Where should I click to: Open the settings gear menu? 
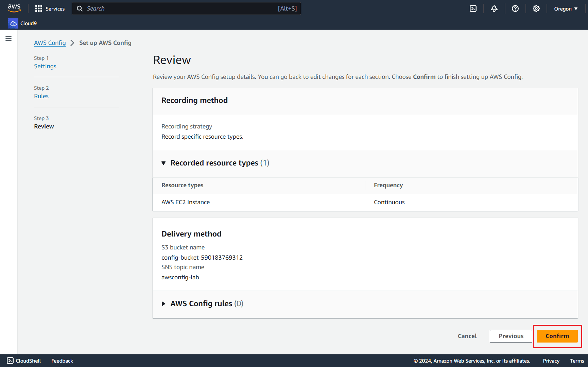coord(536,8)
